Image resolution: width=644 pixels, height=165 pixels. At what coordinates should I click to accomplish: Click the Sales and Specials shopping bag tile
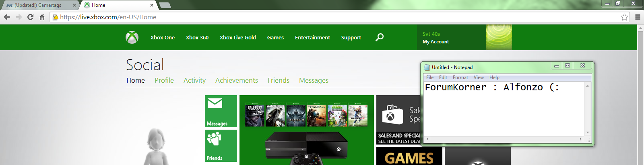click(398, 120)
